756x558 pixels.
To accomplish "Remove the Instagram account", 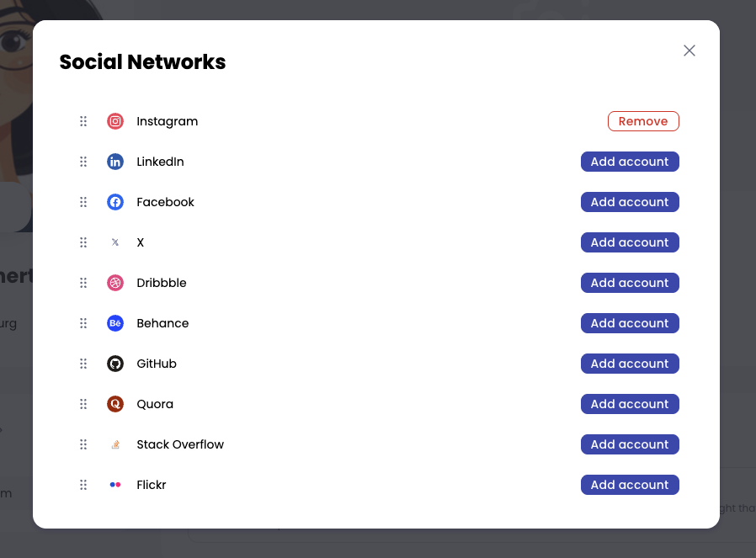I will pyautogui.click(x=643, y=121).
